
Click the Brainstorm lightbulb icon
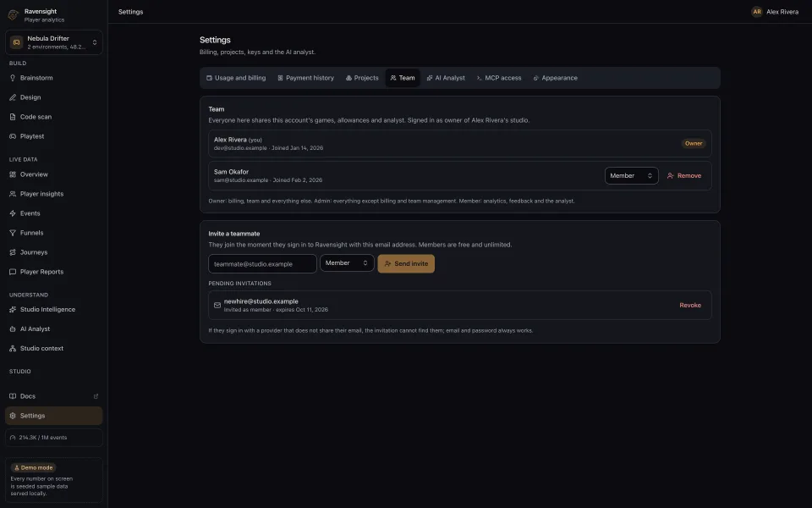point(13,78)
